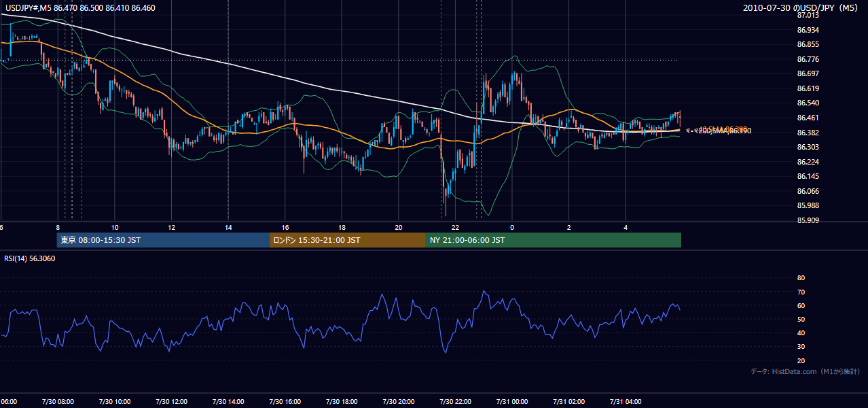Click the 7/31 04:00 bottom time label
The height and width of the screenshot is (408, 868).
[x=625, y=401]
